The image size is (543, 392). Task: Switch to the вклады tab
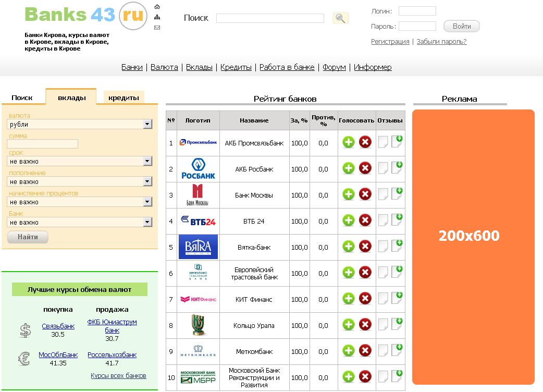[x=72, y=97]
